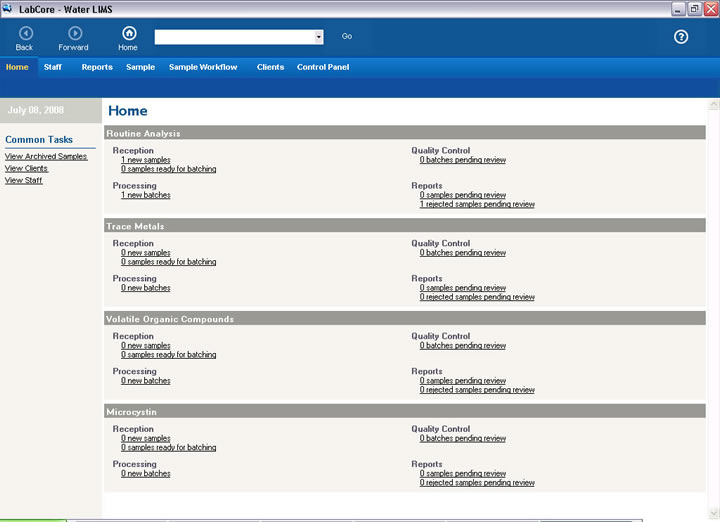Open View Staff link
The image size is (720, 522).
click(x=23, y=180)
